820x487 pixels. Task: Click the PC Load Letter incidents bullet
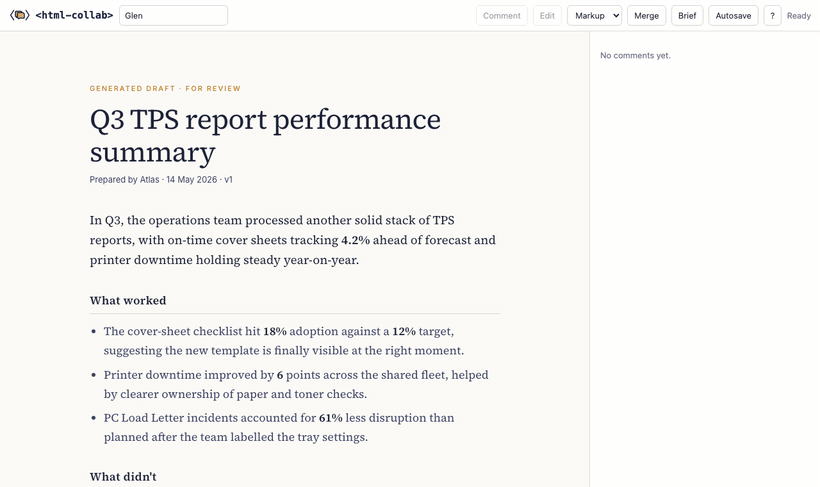[x=279, y=427]
